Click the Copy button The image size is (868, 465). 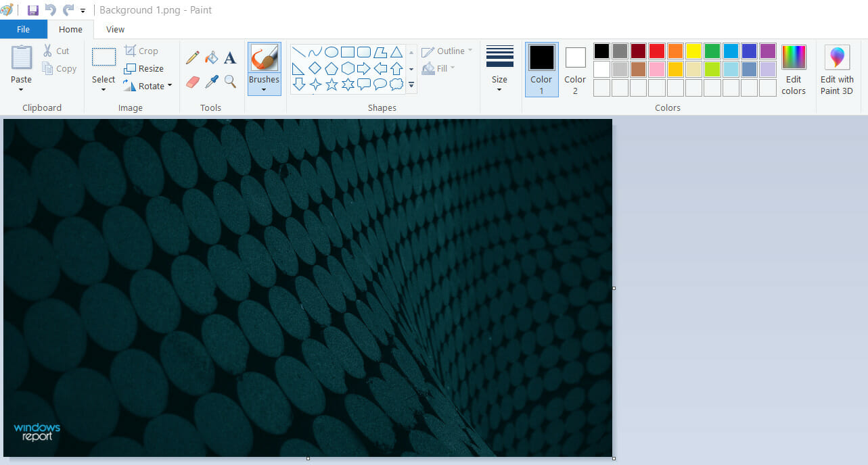60,68
